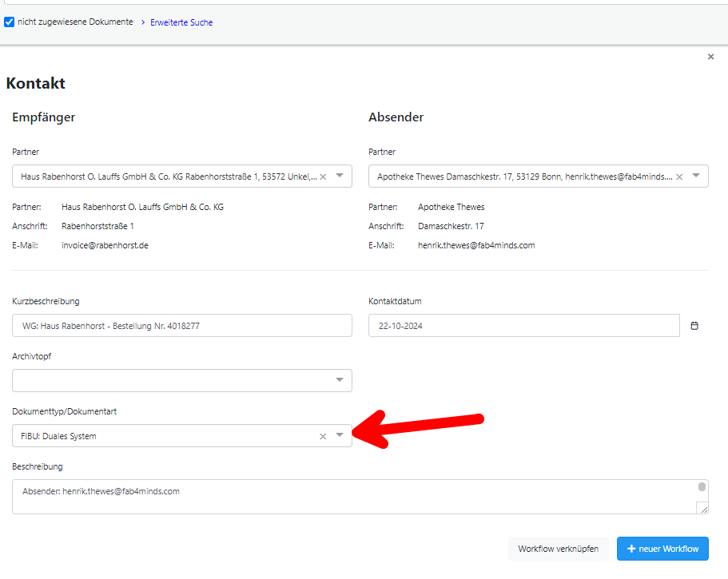
Task: Remove the FIBU: Duales System selection
Action: tap(323, 436)
